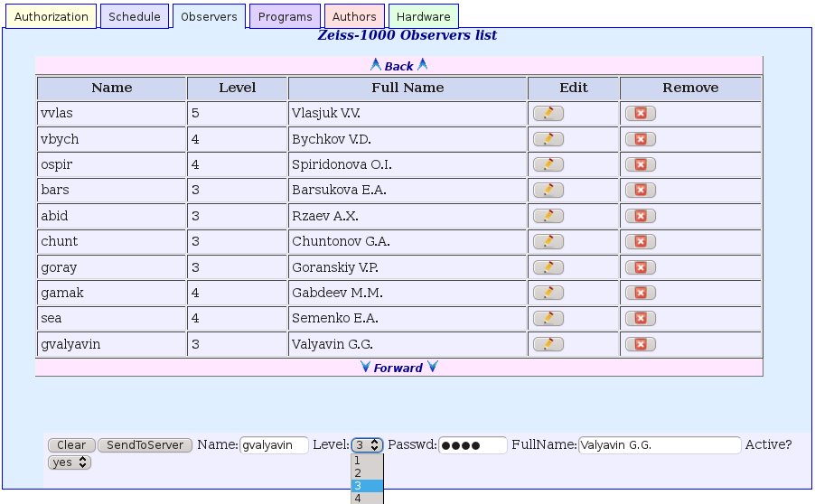Switch to the Hardware tab

click(x=423, y=16)
